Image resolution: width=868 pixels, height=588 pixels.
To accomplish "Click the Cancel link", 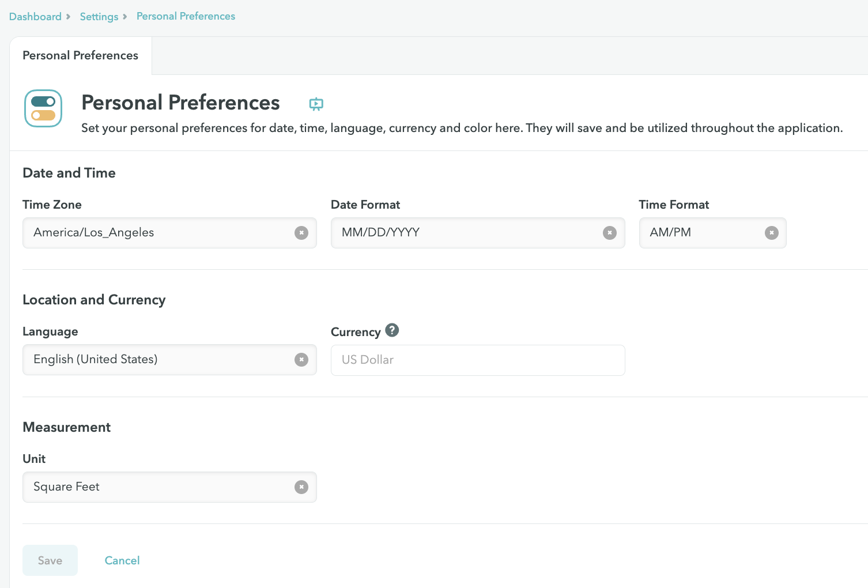I will tap(122, 560).
